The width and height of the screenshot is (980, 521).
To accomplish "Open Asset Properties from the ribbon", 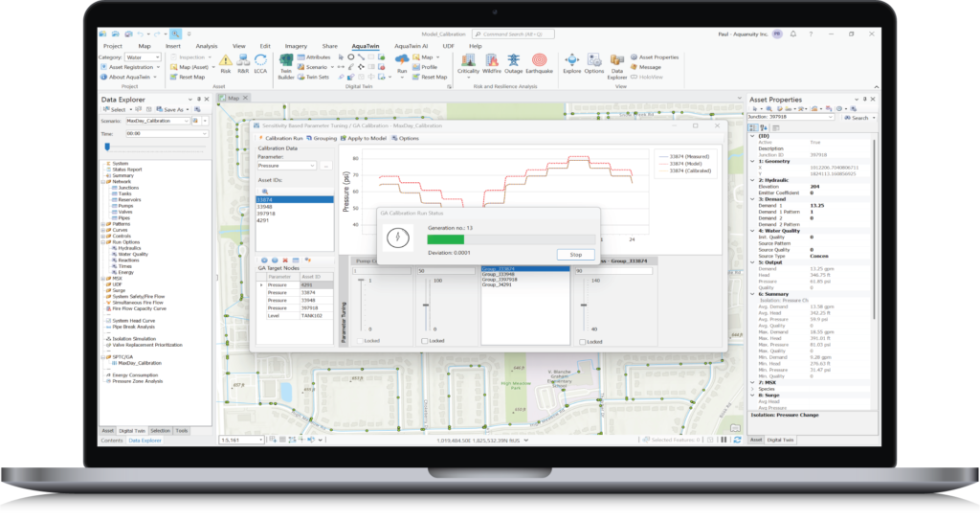I will point(655,57).
